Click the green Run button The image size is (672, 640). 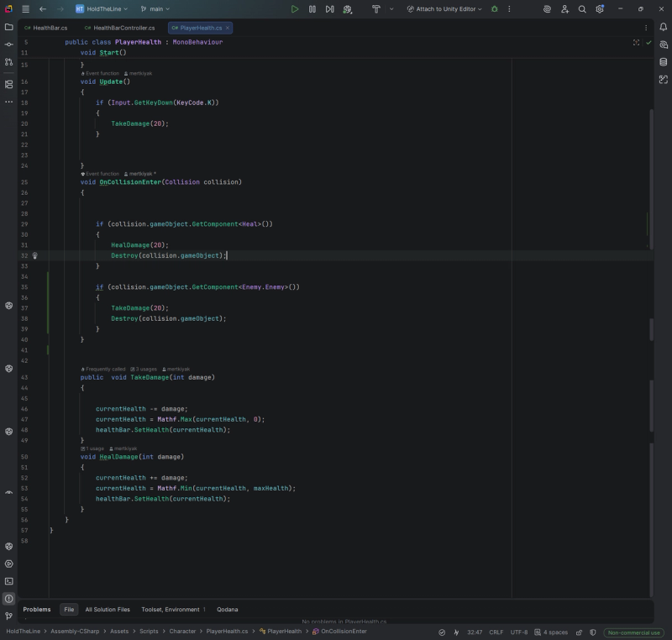pyautogui.click(x=295, y=9)
